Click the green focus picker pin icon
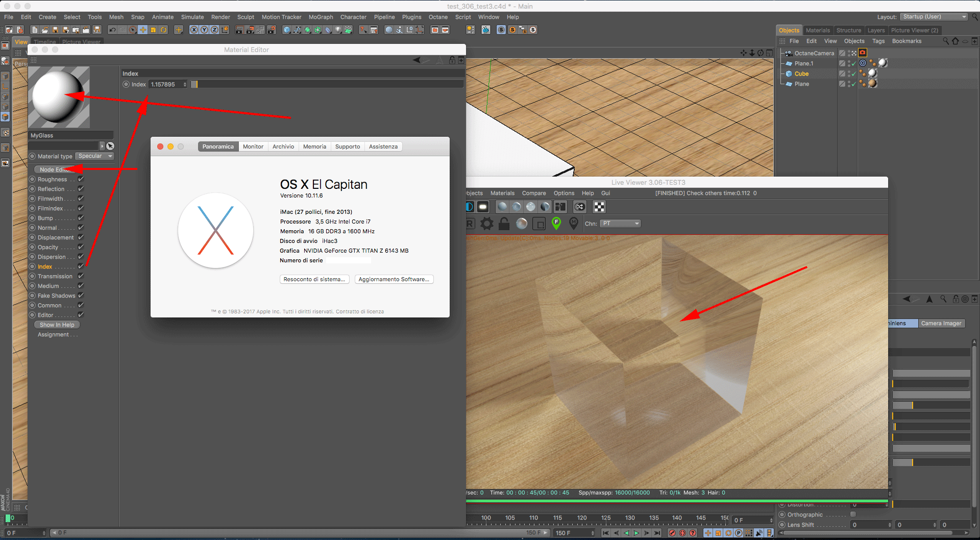This screenshot has width=980, height=540. pyautogui.click(x=556, y=223)
